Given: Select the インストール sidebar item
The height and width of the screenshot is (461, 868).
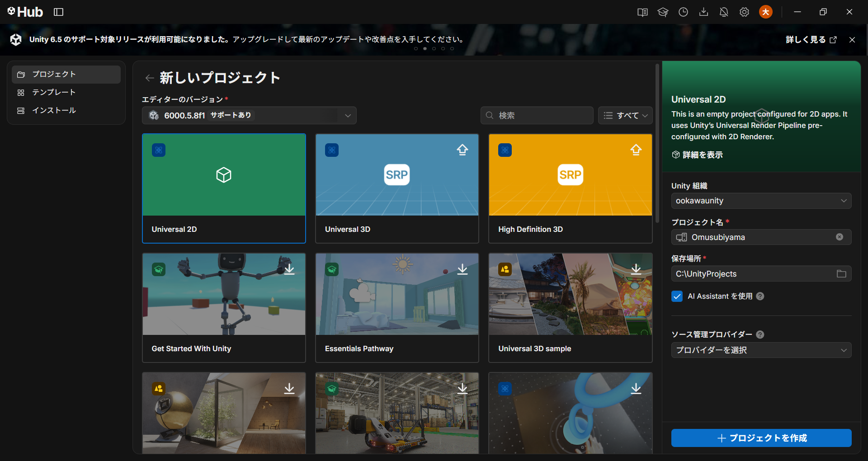Looking at the screenshot, I should (x=66, y=110).
